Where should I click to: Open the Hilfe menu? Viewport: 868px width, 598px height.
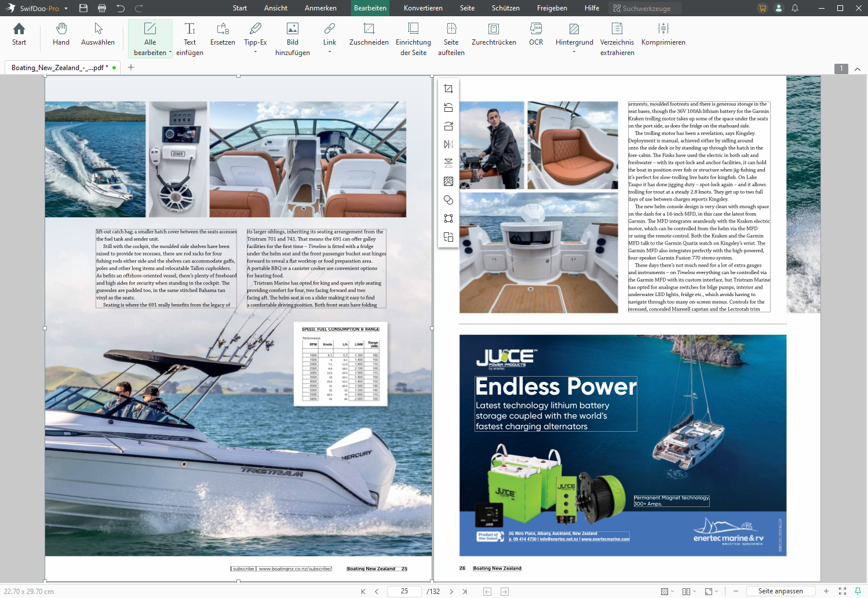592,8
